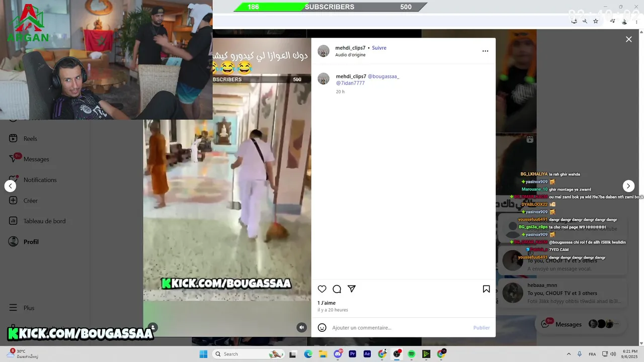
Task: Open the emoji picker in the comment box
Action: click(x=322, y=328)
